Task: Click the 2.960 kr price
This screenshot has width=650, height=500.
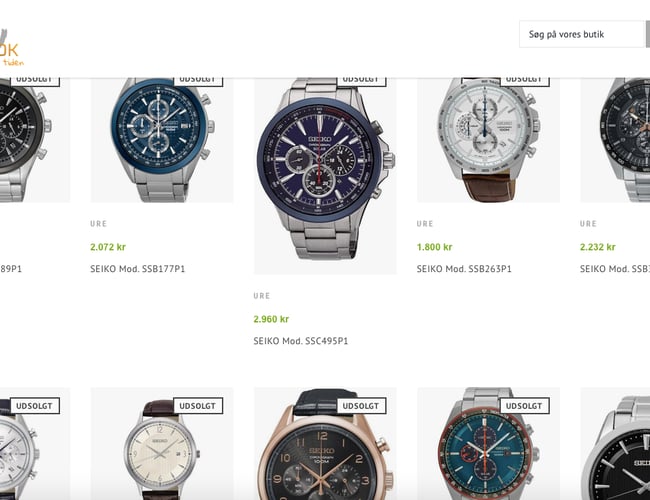Action: 271,319
